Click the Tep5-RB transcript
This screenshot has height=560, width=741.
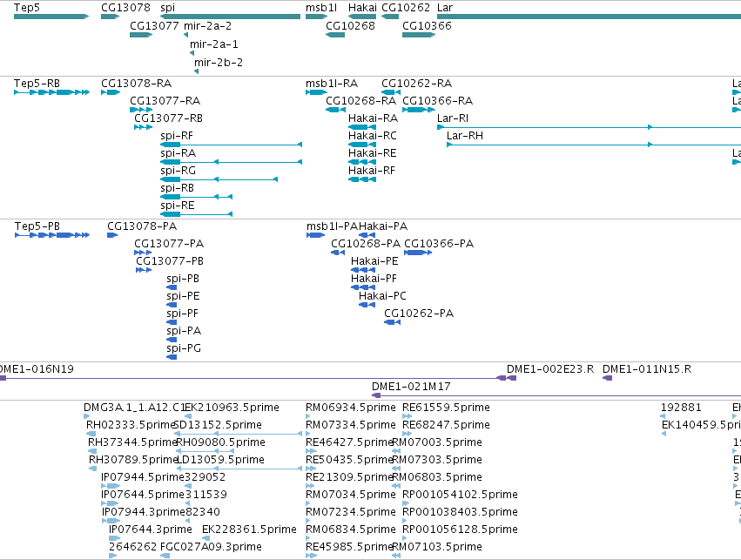[52, 92]
